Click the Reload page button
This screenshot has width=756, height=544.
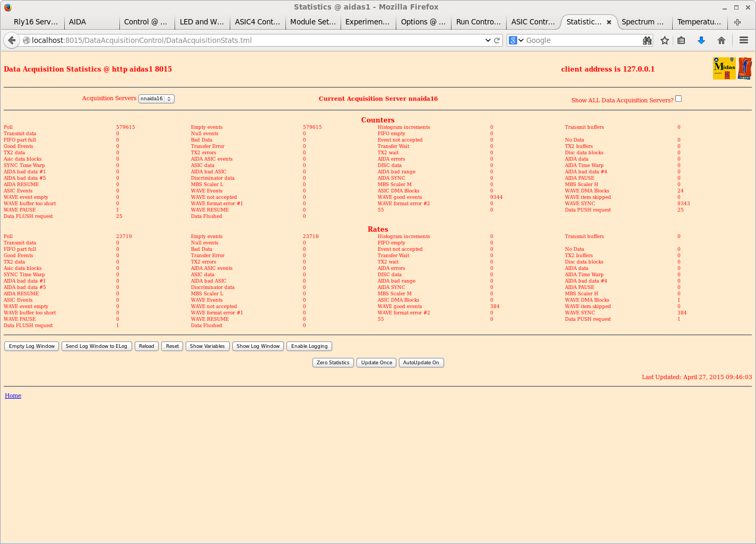[x=146, y=346]
